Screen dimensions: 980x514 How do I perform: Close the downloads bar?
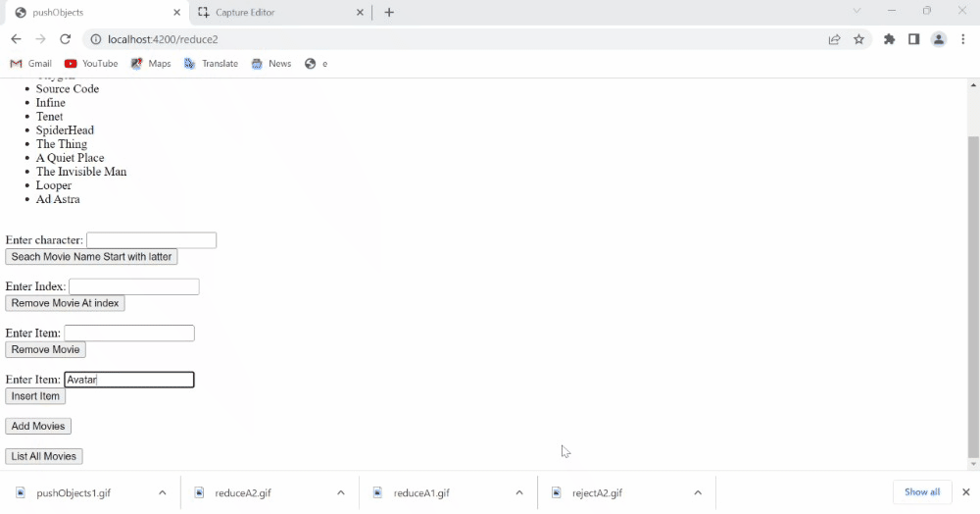(x=965, y=492)
